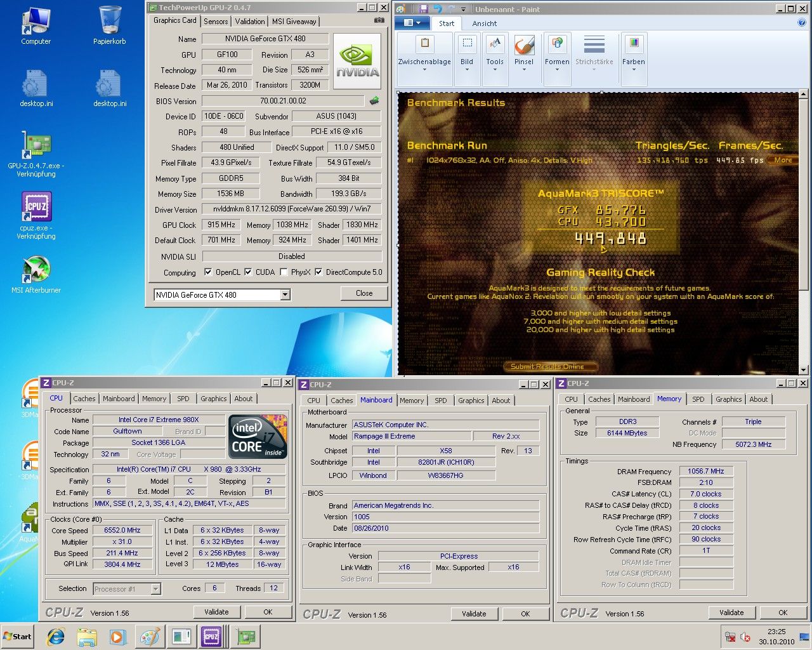Image resolution: width=812 pixels, height=650 pixels.
Task: Open the Computer desktop icon
Action: (36, 25)
